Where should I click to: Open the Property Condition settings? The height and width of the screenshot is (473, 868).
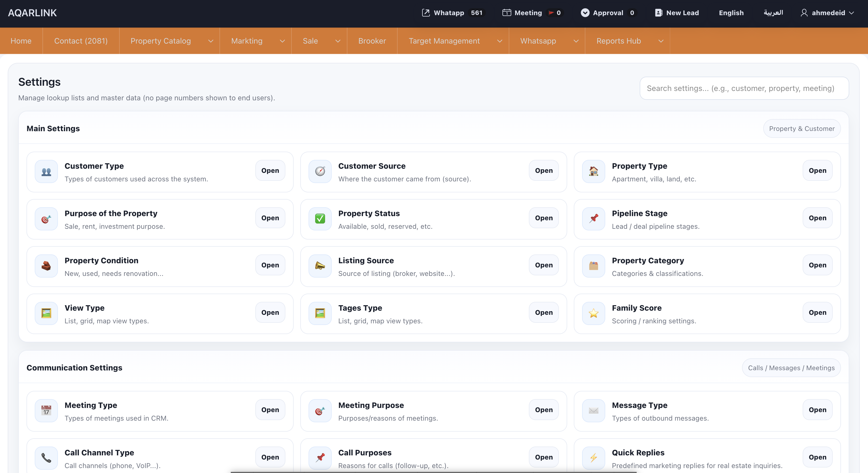[x=270, y=265]
